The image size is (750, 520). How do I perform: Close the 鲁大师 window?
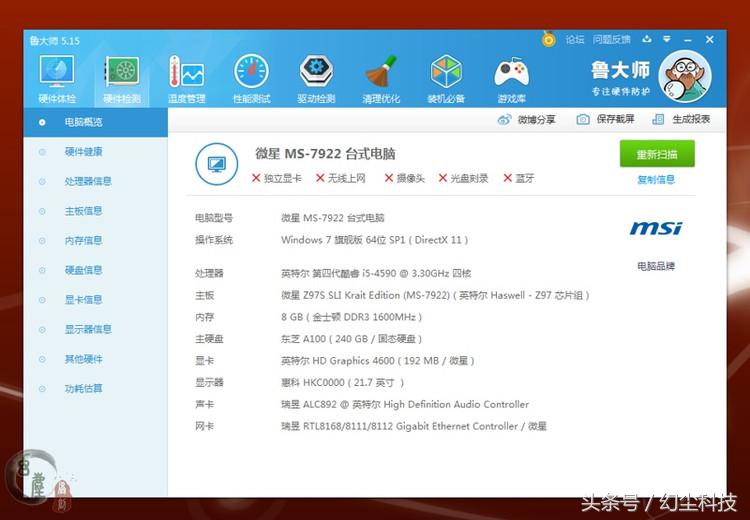tap(710, 40)
